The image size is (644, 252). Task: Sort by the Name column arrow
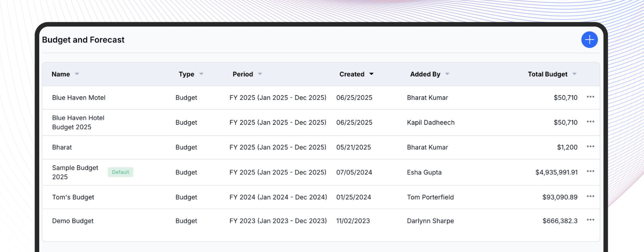click(x=77, y=74)
